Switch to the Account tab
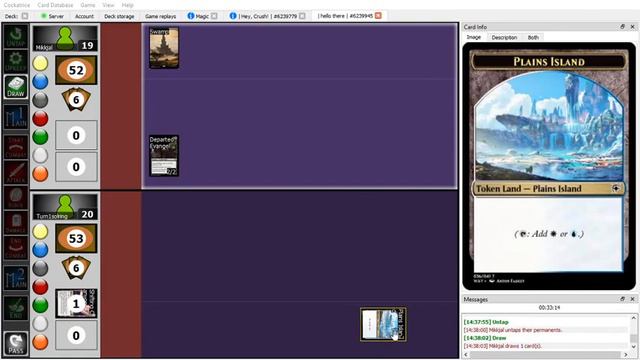 (84, 16)
